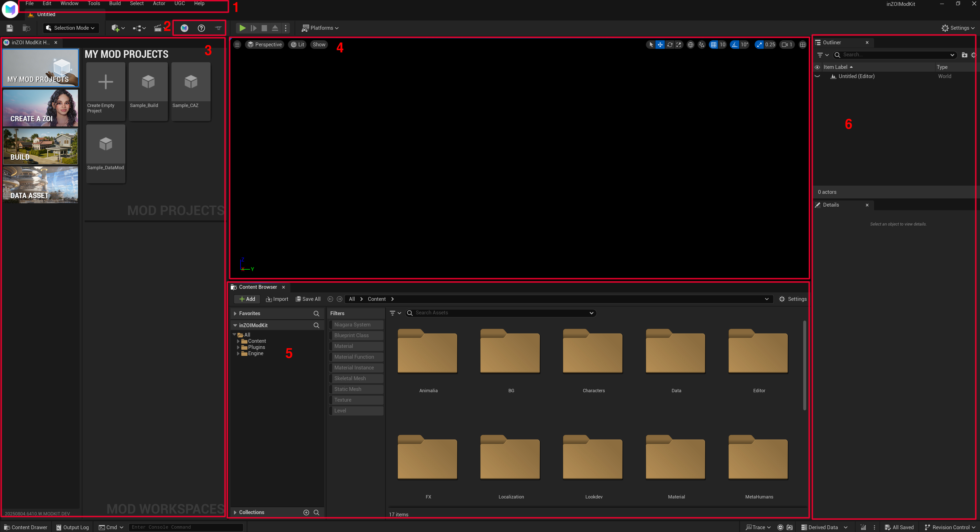
Task: Click the help question mark toolbar icon
Action: [201, 28]
